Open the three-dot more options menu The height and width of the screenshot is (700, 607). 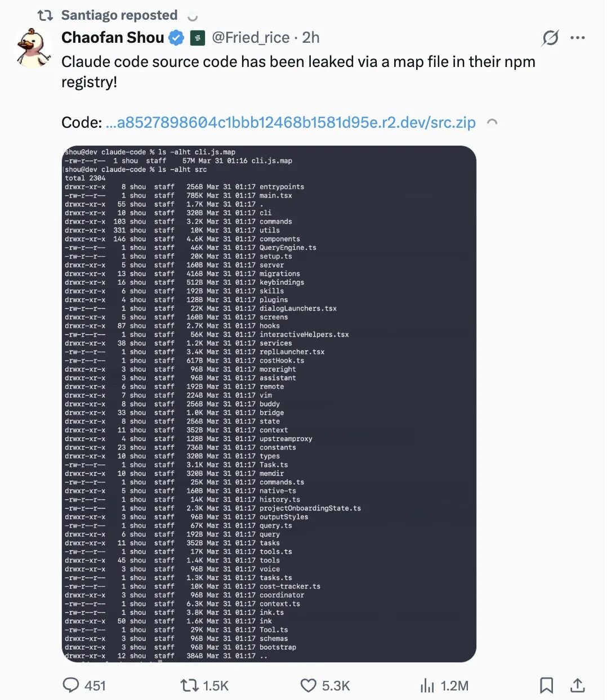pos(577,38)
